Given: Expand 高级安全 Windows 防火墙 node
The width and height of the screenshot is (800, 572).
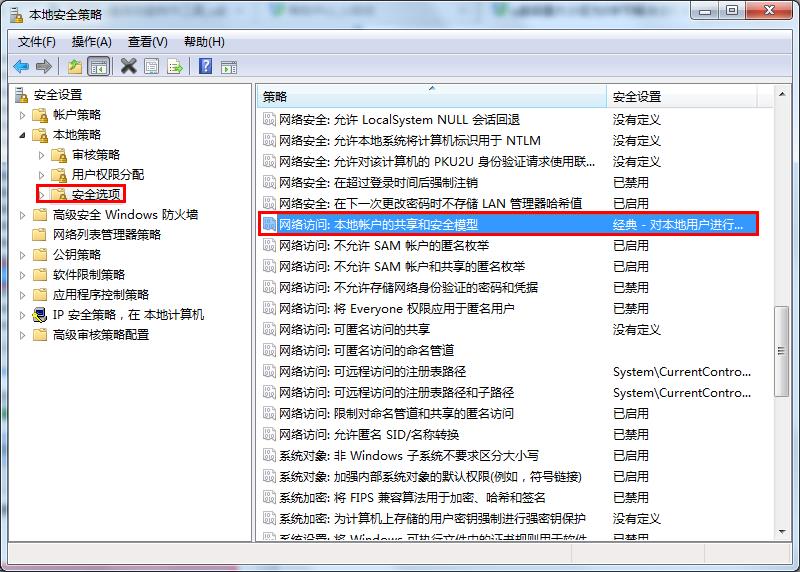Looking at the screenshot, I should coord(22,215).
